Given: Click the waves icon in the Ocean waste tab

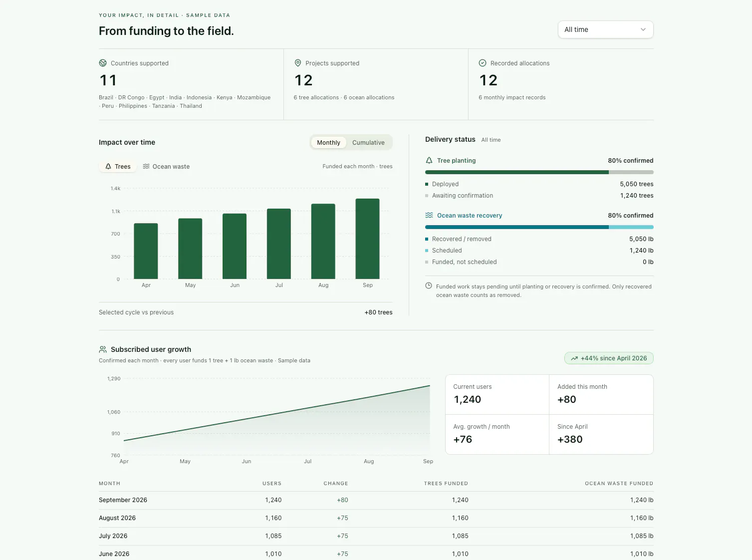Looking at the screenshot, I should (x=146, y=167).
